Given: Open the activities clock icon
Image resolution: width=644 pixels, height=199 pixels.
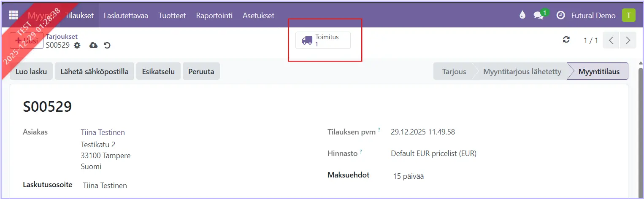Looking at the screenshot, I should pyautogui.click(x=560, y=15).
